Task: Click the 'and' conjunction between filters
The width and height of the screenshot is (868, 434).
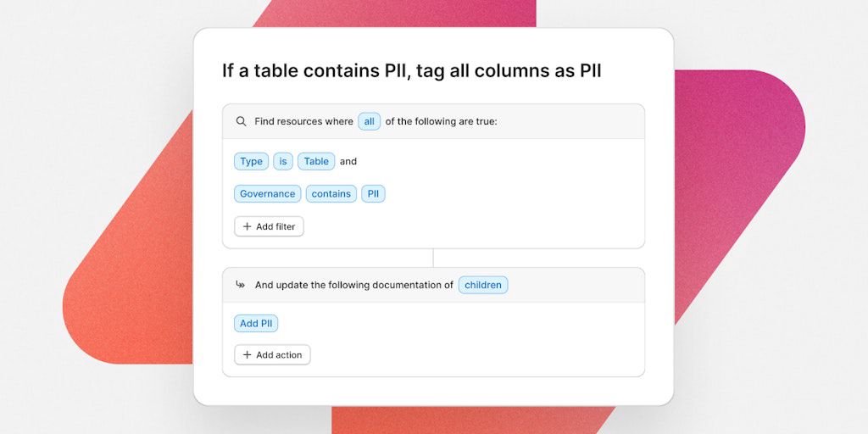Action: coord(348,161)
